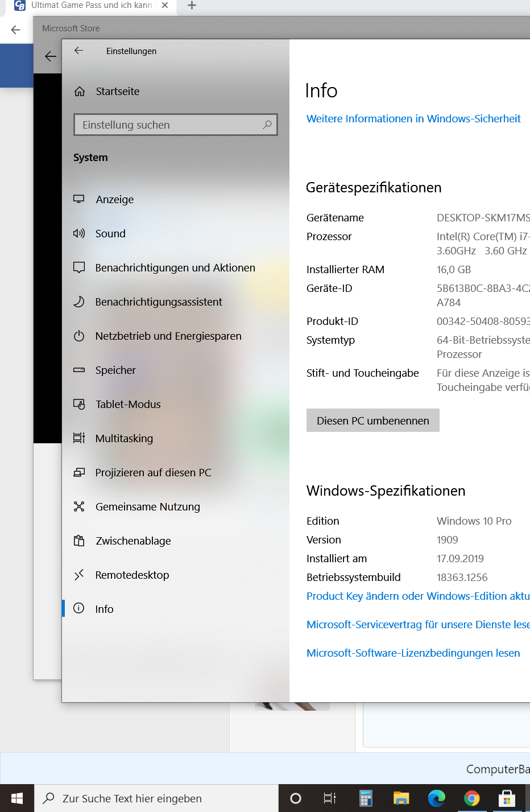Click the Tablet-Modus icon
This screenshot has height=812, width=530.
click(79, 404)
